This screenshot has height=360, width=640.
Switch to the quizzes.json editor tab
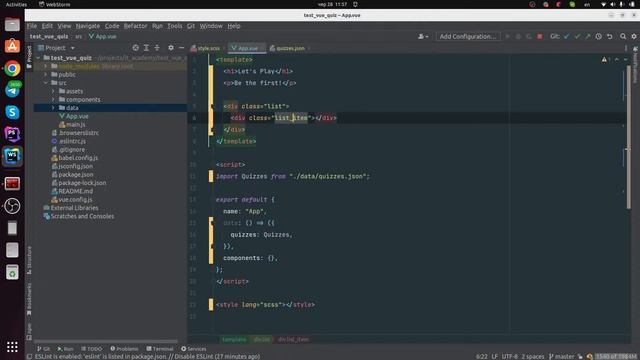(289, 48)
